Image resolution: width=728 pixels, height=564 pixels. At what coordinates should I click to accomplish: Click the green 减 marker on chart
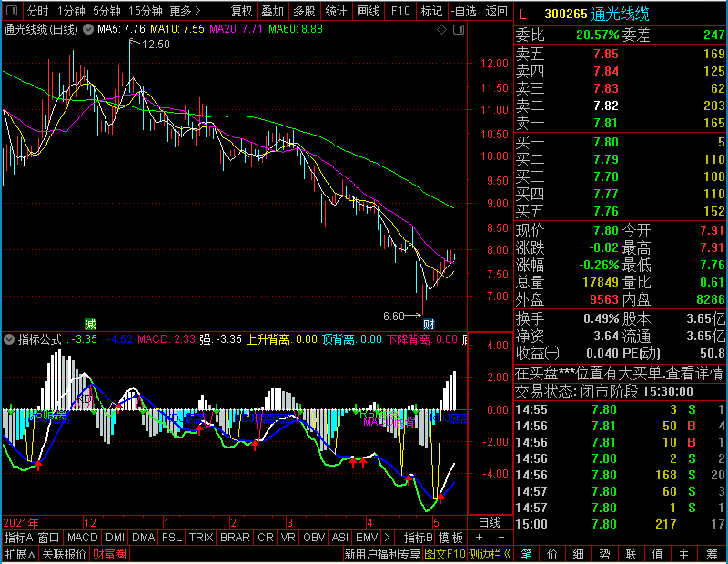pos(90,324)
